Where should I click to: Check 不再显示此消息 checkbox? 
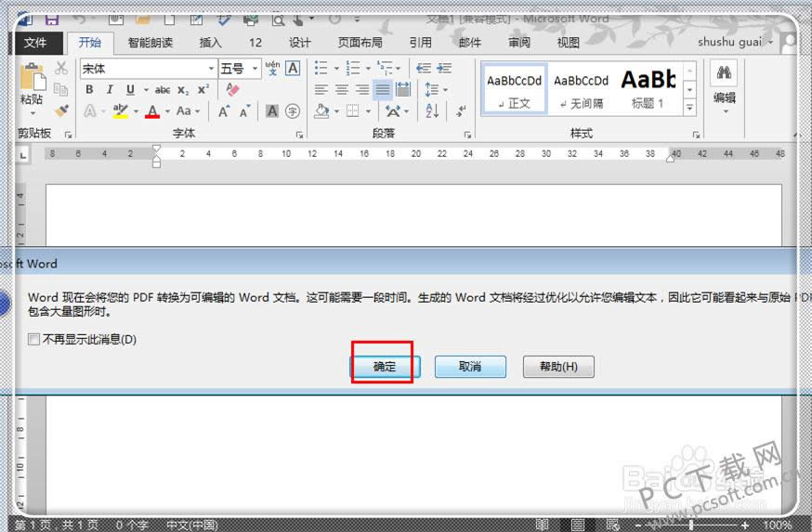pos(33,340)
